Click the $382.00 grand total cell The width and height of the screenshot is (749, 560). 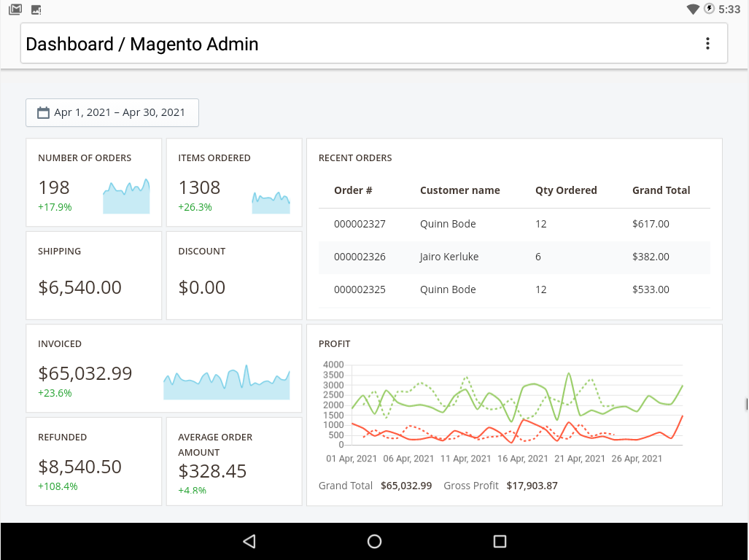pos(651,257)
